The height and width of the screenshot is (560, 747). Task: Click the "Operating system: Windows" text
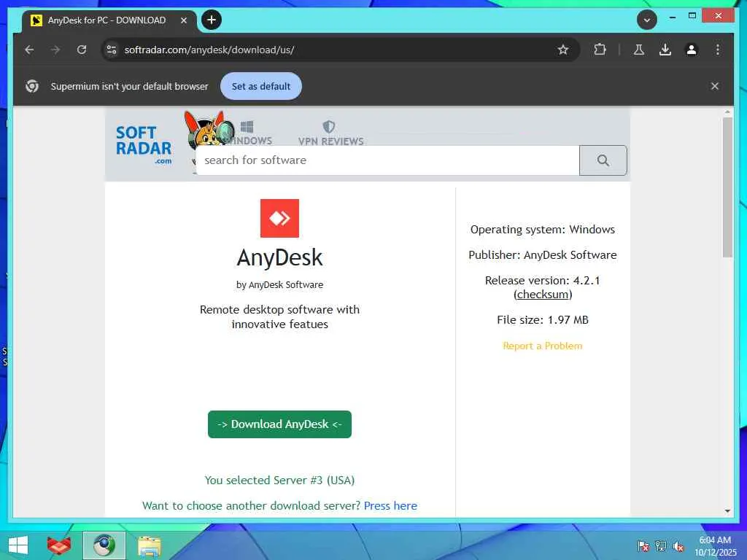pyautogui.click(x=543, y=230)
